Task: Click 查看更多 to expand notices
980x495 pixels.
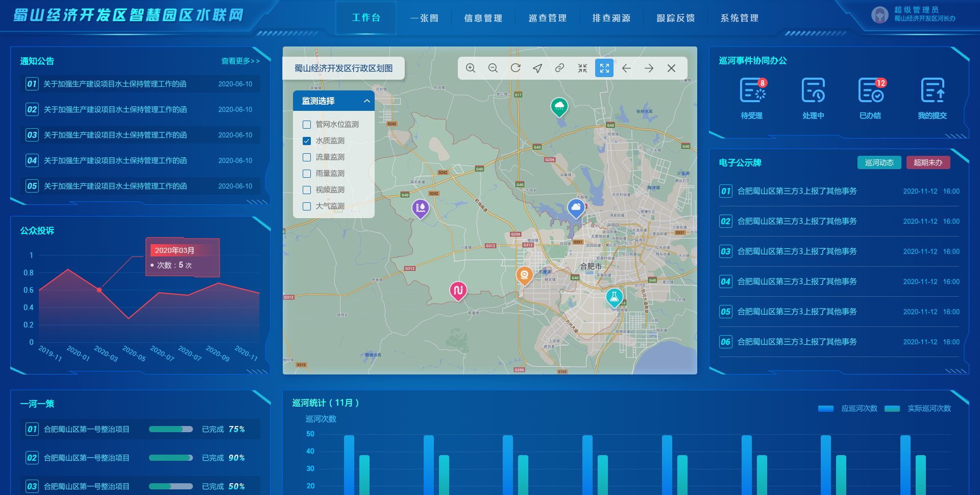Action: (x=240, y=61)
